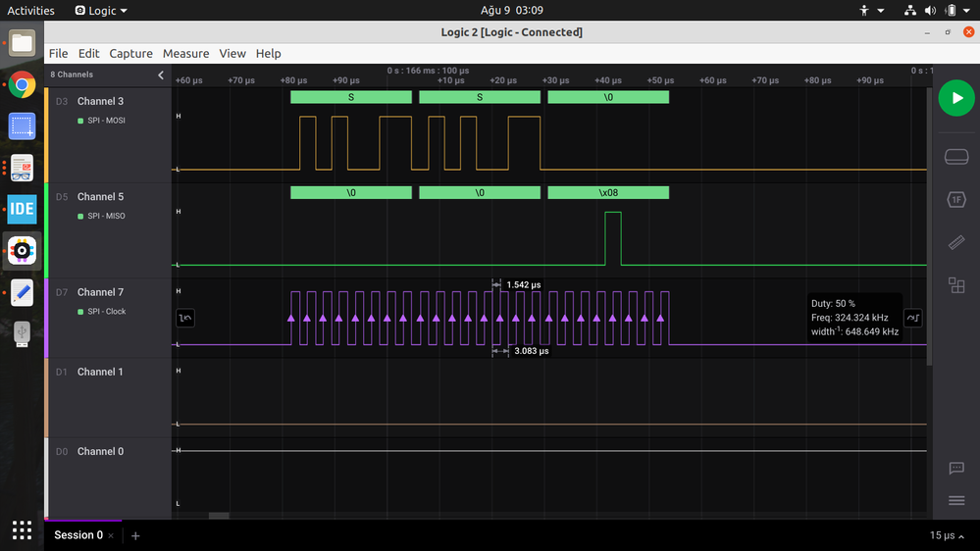The height and width of the screenshot is (551, 980).
Task: Launch Files from the dock
Action: click(x=22, y=43)
